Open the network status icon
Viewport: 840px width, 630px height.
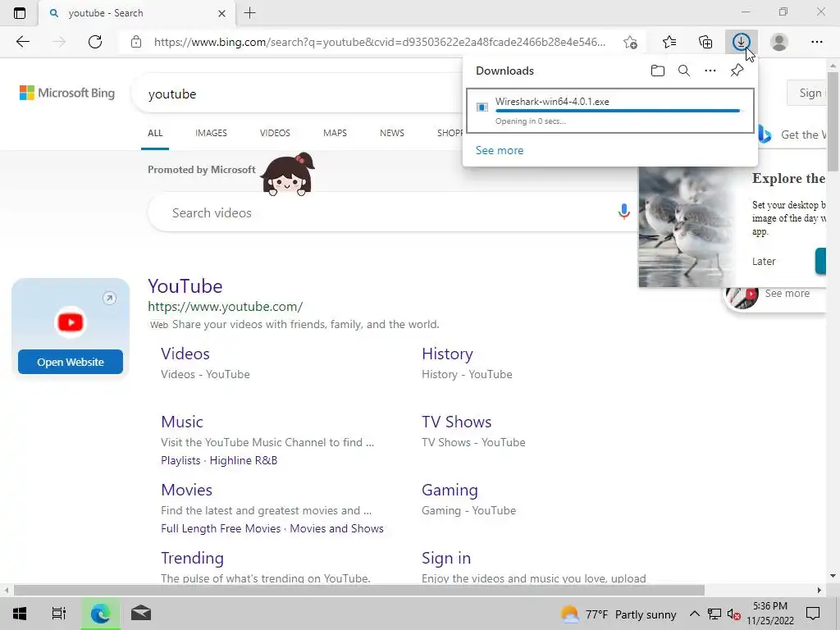[714, 614]
